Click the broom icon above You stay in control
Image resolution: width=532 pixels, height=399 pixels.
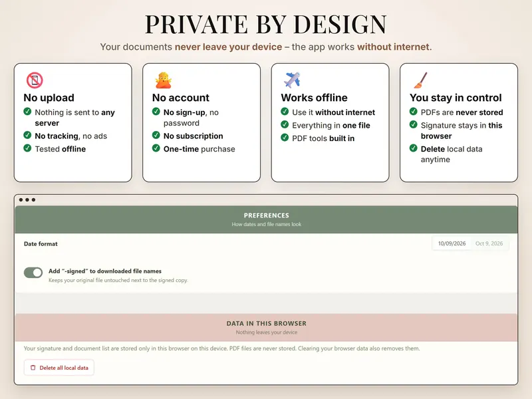tap(421, 80)
